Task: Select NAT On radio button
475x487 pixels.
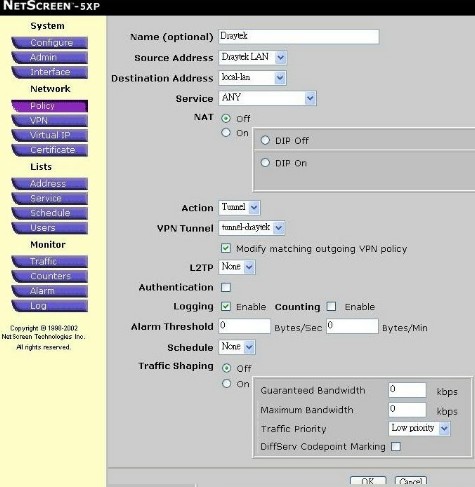Action: [226, 133]
